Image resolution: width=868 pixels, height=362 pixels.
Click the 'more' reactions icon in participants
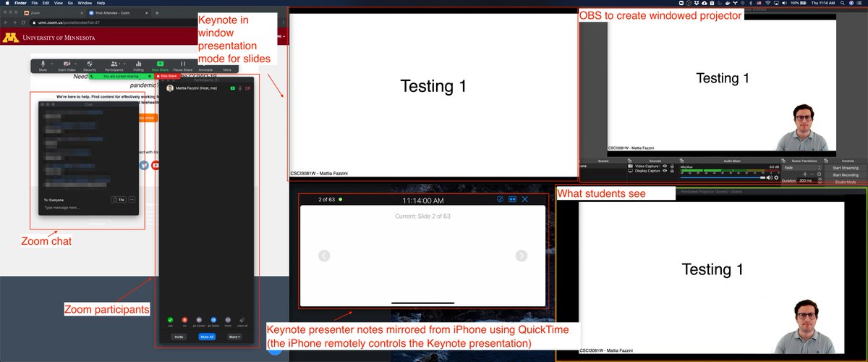pos(228,319)
